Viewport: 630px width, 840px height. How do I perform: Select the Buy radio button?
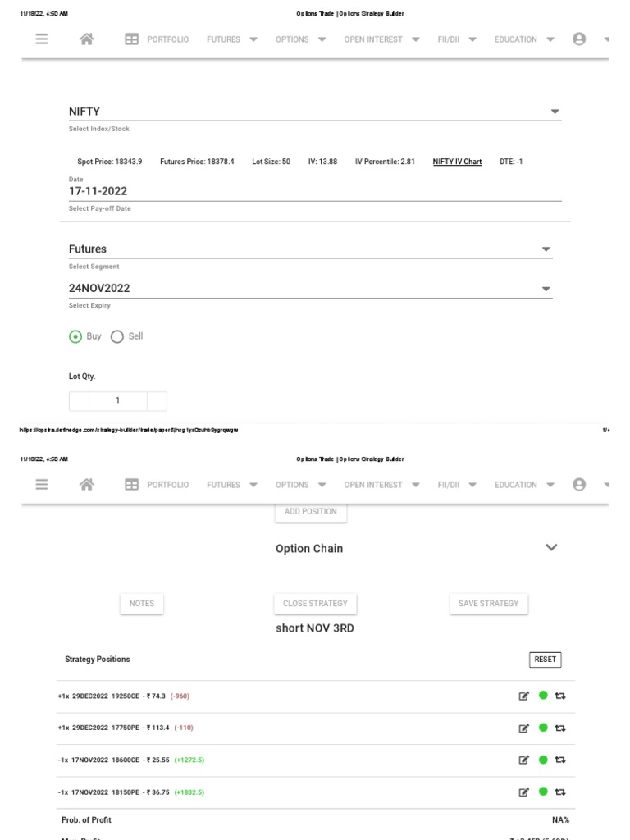point(75,336)
